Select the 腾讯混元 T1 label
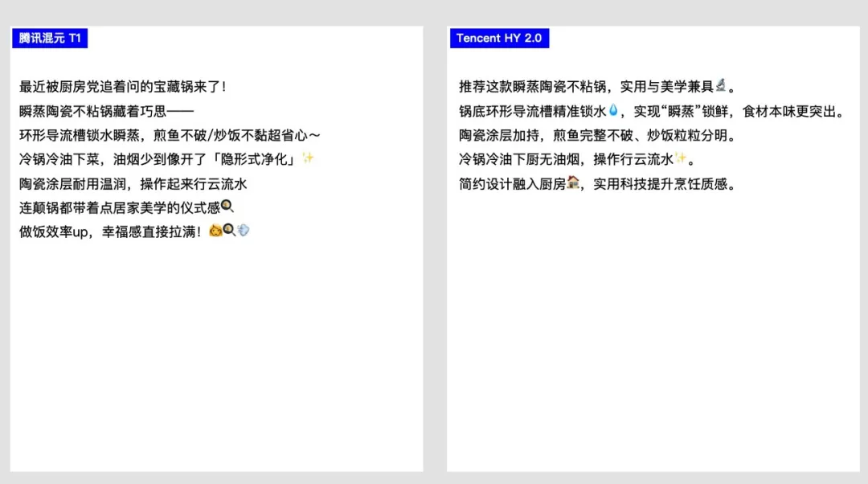 click(x=50, y=38)
